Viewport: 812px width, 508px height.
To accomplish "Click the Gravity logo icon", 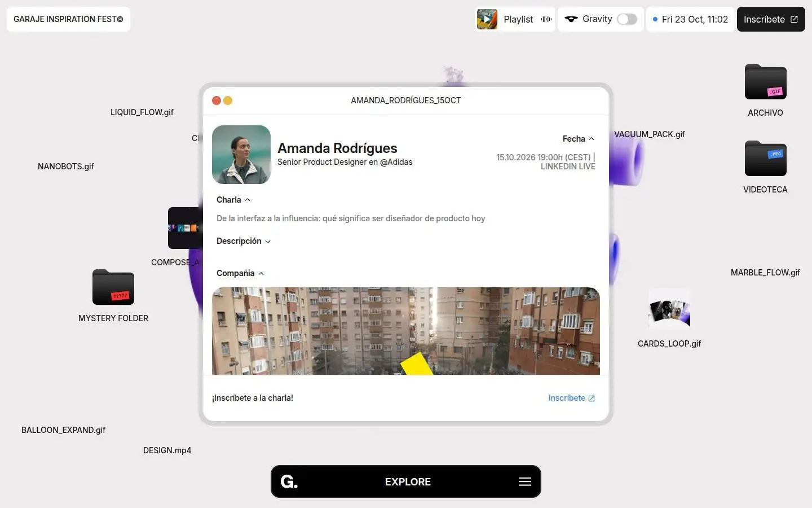I will (571, 19).
